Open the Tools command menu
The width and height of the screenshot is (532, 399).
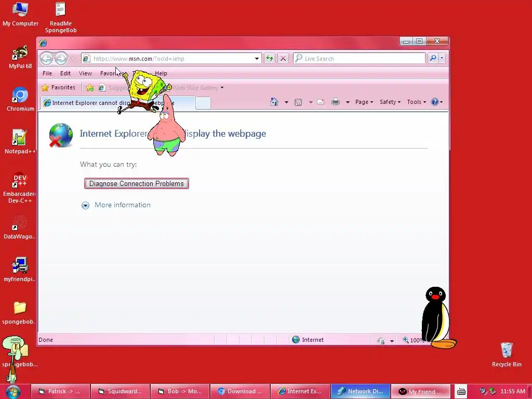pyautogui.click(x=416, y=102)
